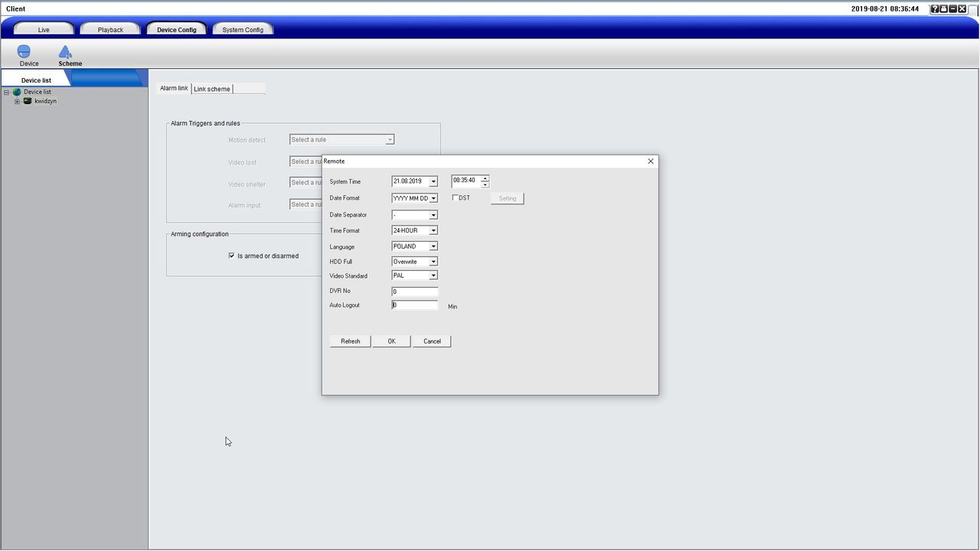Click the Auto Logout input field
Image resolution: width=980 pixels, height=551 pixels.
point(414,305)
